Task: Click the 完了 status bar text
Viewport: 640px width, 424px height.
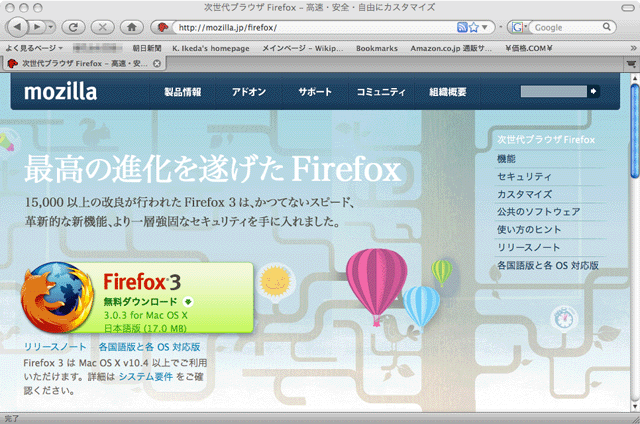Action: tap(11, 419)
